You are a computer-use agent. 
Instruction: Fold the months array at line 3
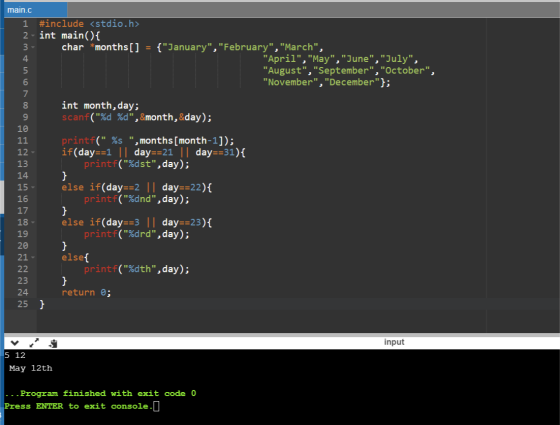click(x=33, y=47)
